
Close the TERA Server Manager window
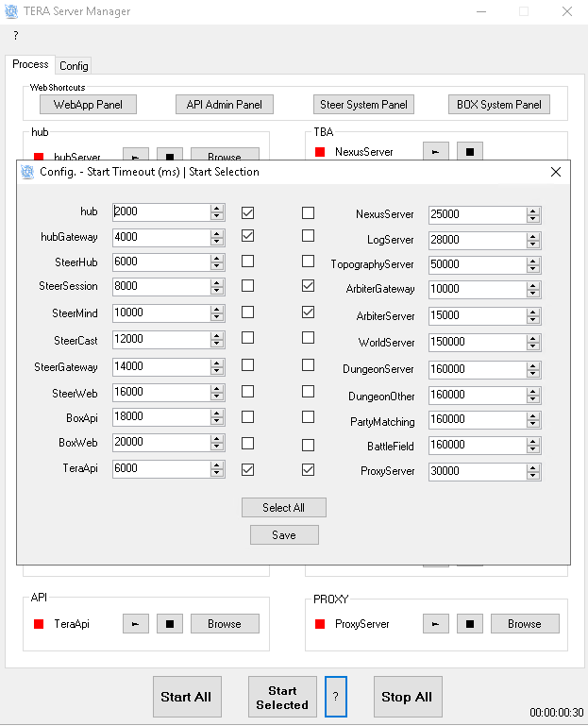click(x=567, y=11)
